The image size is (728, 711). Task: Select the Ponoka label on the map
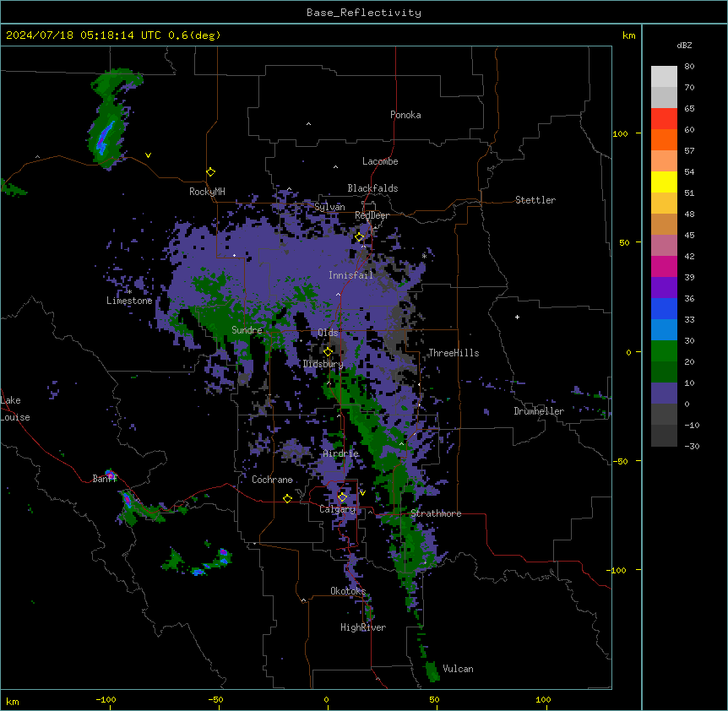(405, 115)
